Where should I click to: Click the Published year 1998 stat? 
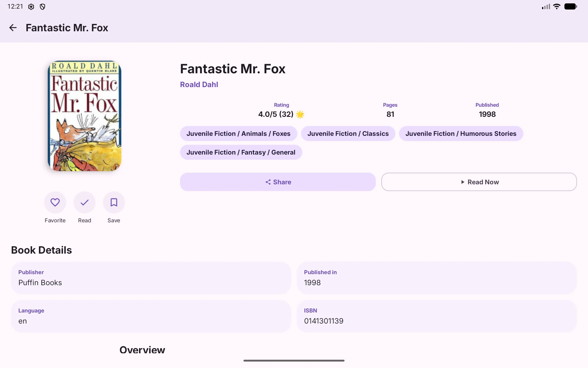[x=487, y=114]
